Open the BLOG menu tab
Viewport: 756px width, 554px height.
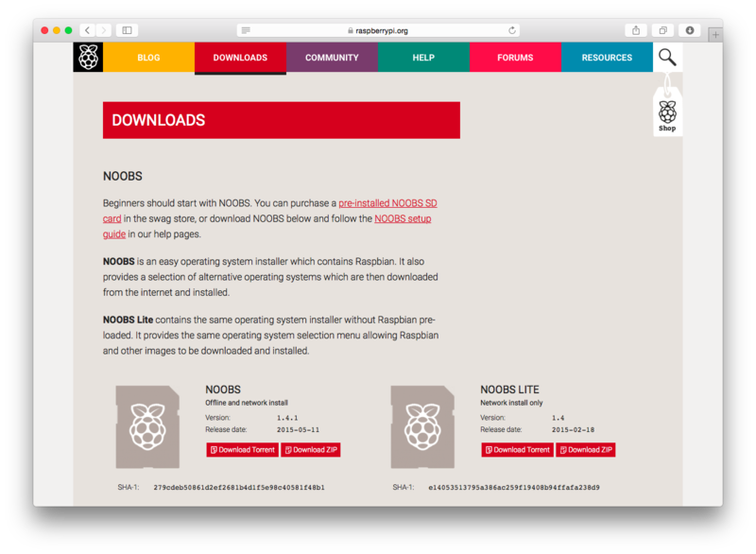[148, 58]
